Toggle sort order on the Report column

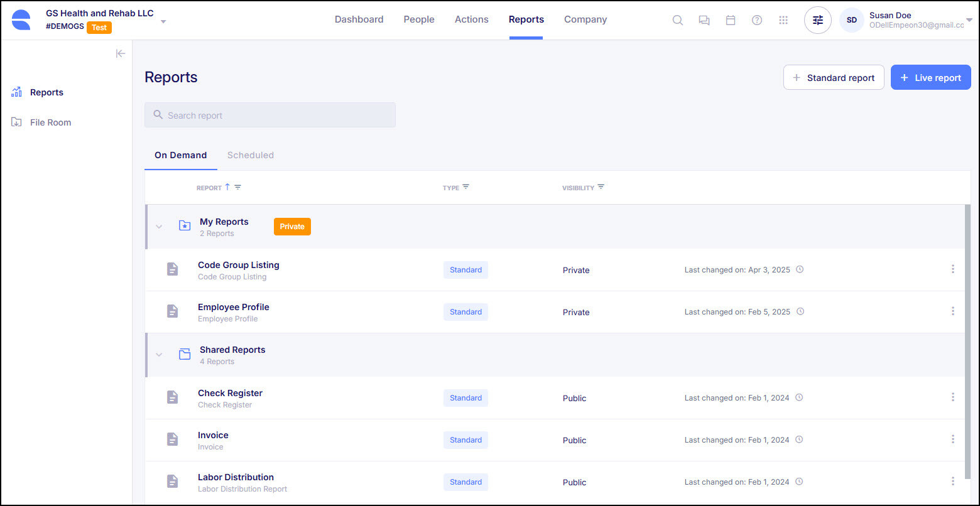(229, 186)
